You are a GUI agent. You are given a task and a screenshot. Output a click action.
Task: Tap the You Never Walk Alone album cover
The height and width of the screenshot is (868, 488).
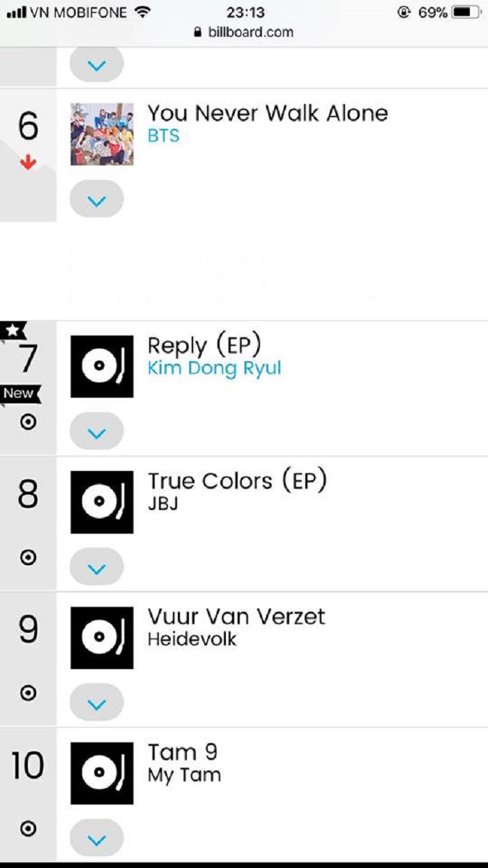click(x=102, y=134)
